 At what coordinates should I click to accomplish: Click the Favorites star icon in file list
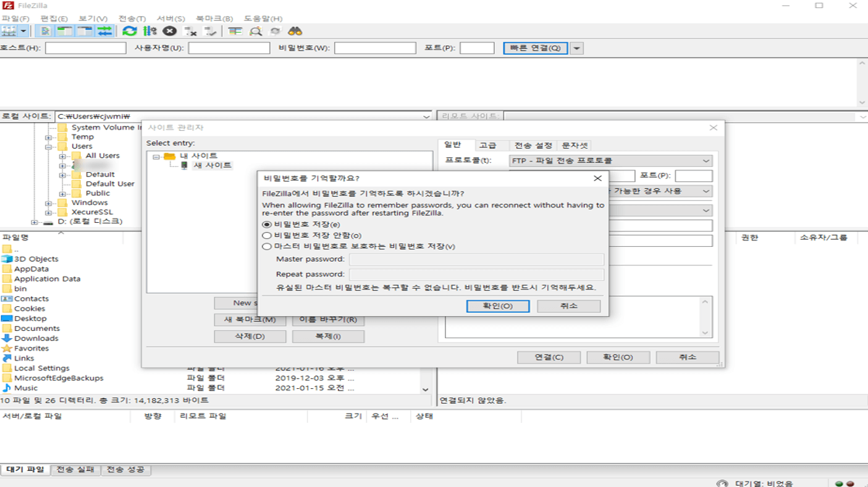click(7, 348)
